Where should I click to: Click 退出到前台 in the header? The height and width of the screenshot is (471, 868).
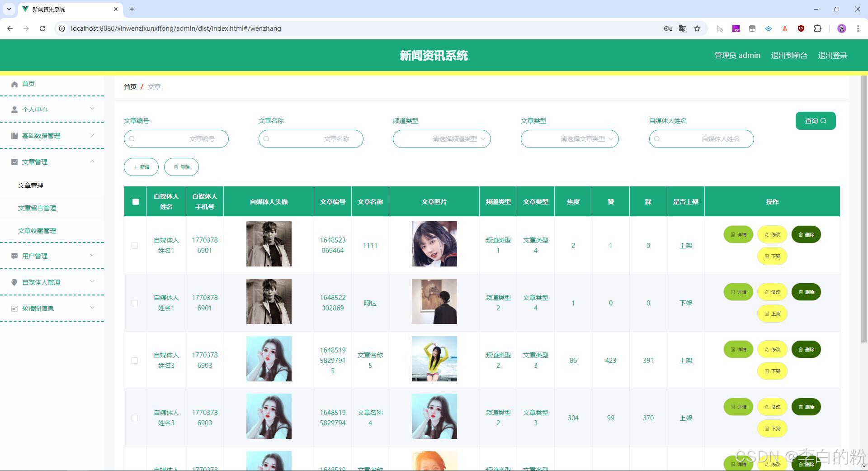(789, 55)
